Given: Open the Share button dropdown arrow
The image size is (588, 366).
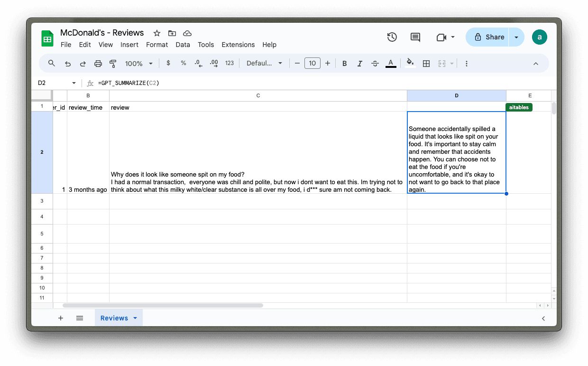Looking at the screenshot, I should pos(516,37).
